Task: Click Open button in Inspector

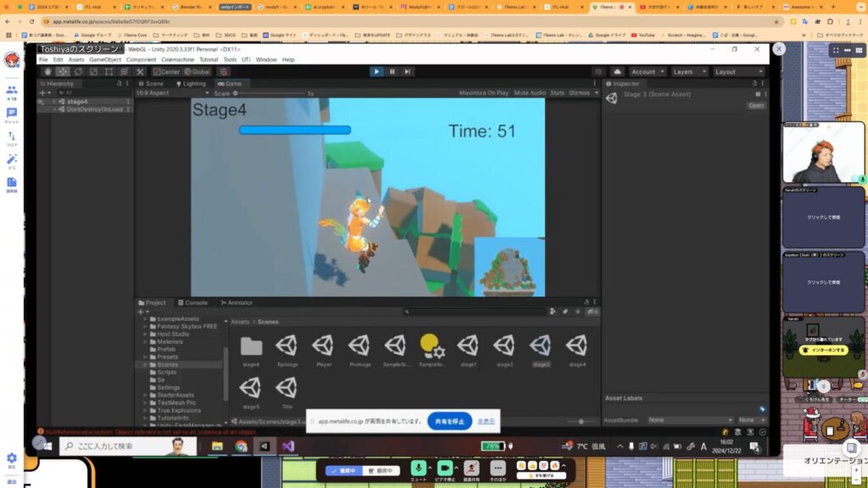Action: pyautogui.click(x=756, y=106)
